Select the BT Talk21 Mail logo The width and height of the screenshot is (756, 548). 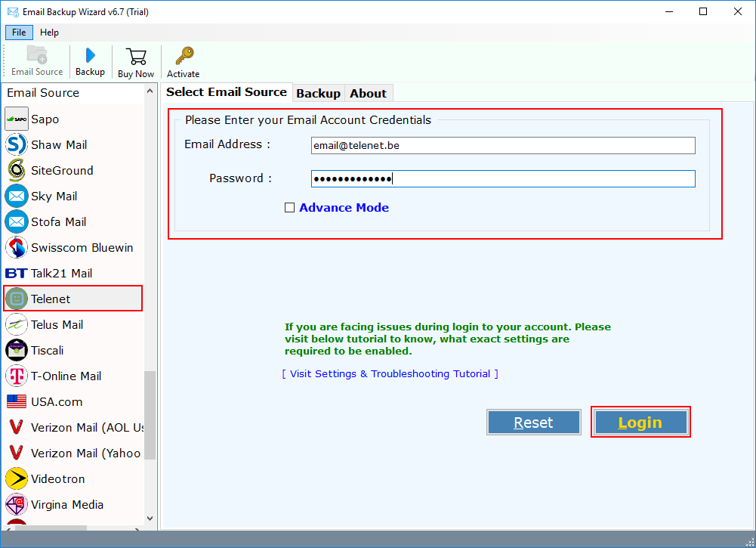pos(17,273)
